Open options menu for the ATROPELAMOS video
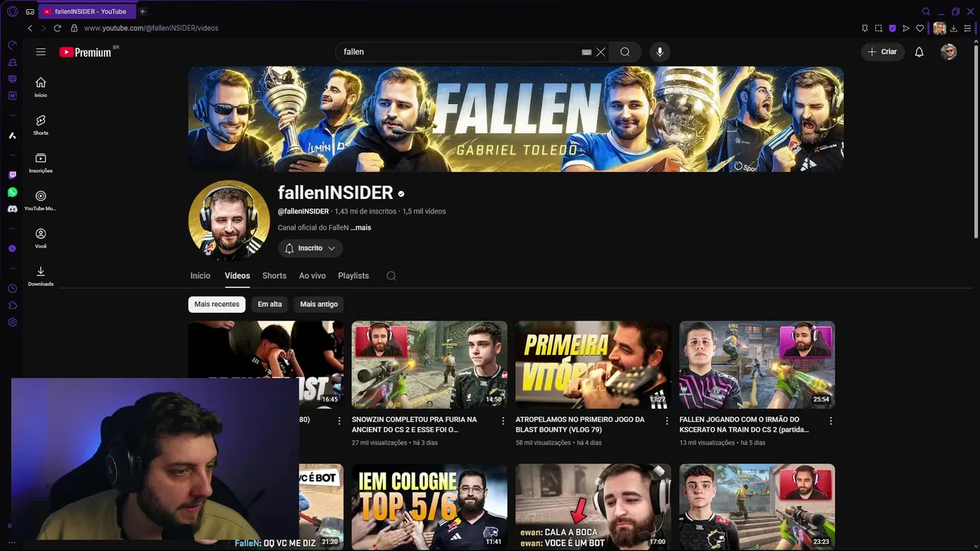Viewport: 980px width, 551px height. [667, 421]
